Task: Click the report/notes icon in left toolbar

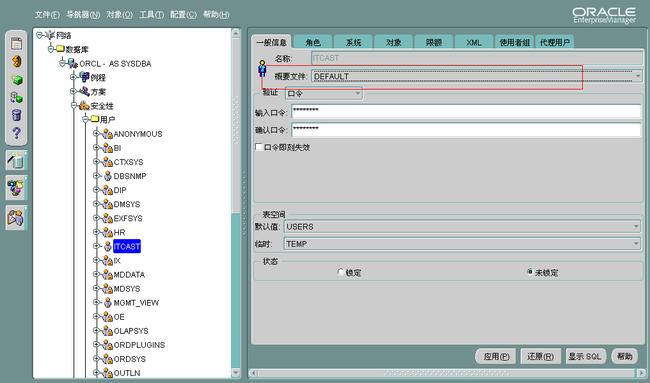Action: [x=16, y=43]
